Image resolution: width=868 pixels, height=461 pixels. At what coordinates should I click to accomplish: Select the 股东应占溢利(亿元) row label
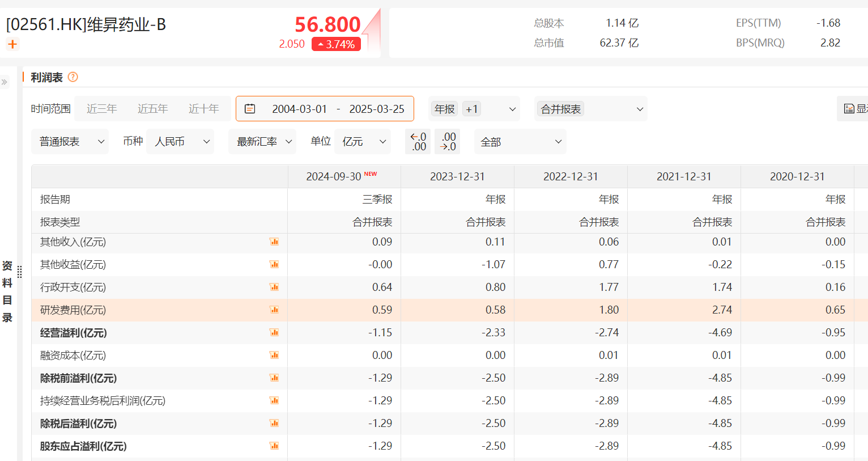pyautogui.click(x=83, y=446)
